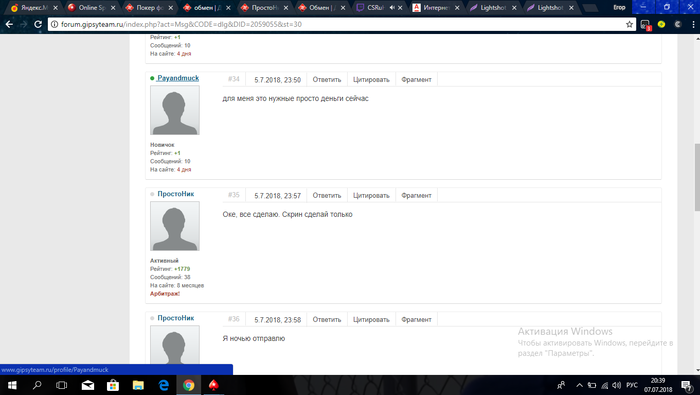Viewport: 700px width, 395px height.
Task: Switch to Chrome on the taskbar
Action: (x=188, y=385)
